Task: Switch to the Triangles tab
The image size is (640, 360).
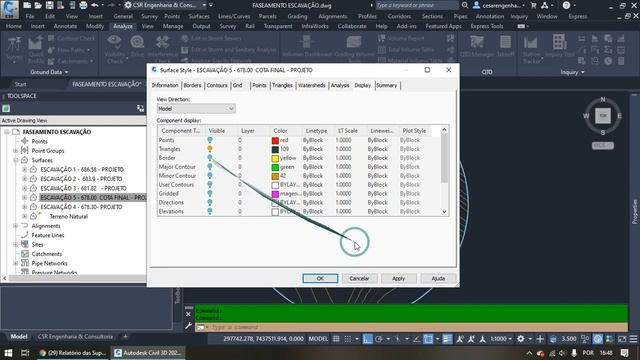Action: coord(282,85)
